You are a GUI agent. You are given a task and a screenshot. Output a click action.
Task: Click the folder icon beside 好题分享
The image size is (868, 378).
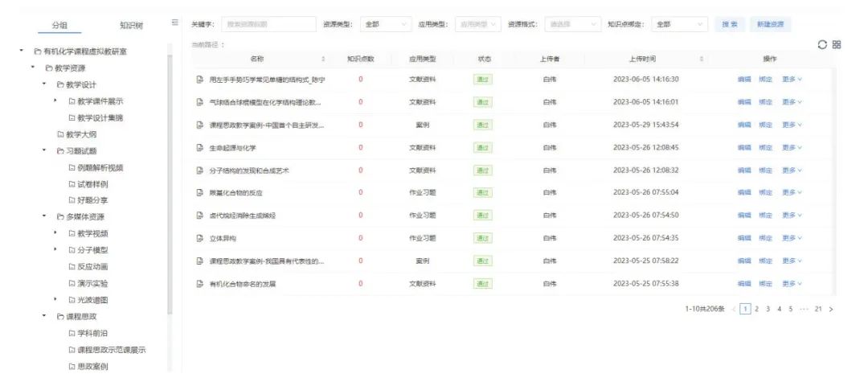pyautogui.click(x=72, y=200)
